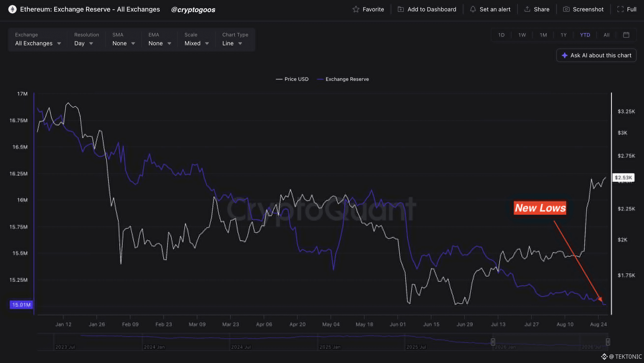Click the Screenshot camera icon
The height and width of the screenshot is (363, 644).
[x=566, y=9]
